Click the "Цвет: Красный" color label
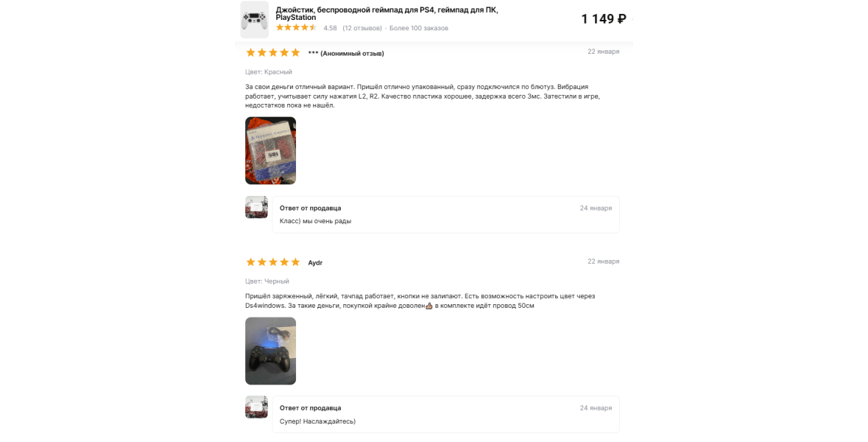868x442 pixels. click(269, 72)
